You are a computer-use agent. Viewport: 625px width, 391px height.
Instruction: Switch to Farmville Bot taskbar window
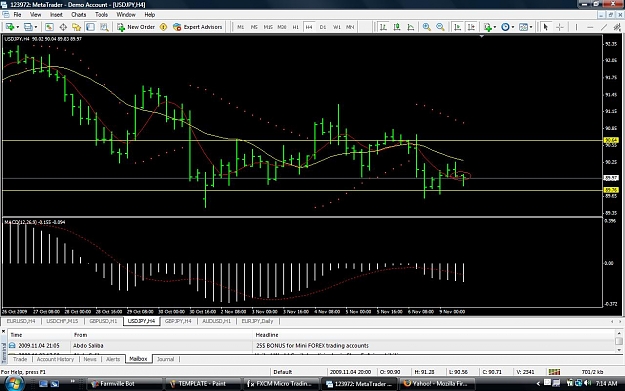tap(124, 384)
